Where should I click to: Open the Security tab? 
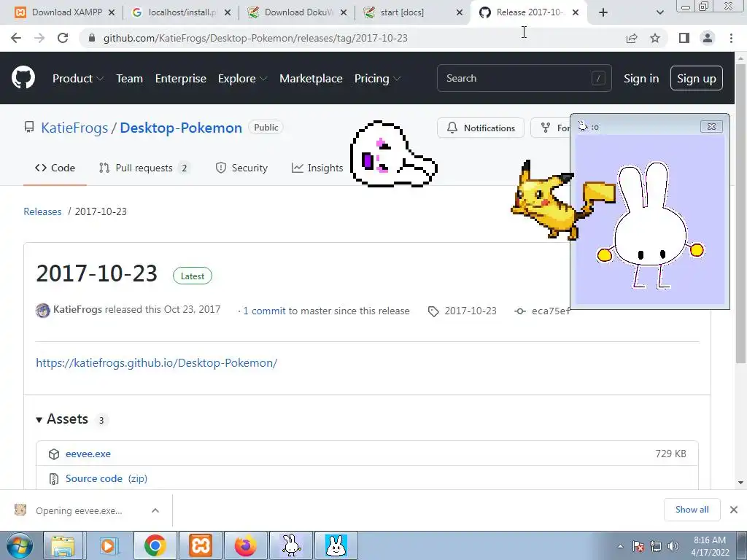(x=241, y=168)
